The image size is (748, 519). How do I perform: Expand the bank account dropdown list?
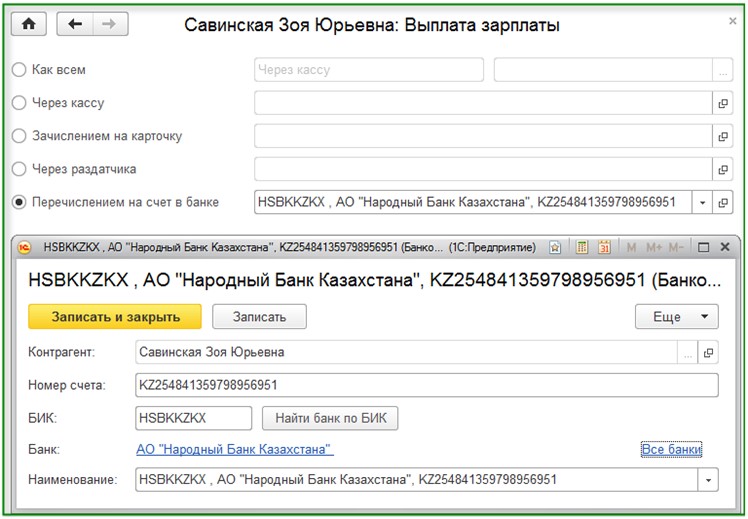702,203
